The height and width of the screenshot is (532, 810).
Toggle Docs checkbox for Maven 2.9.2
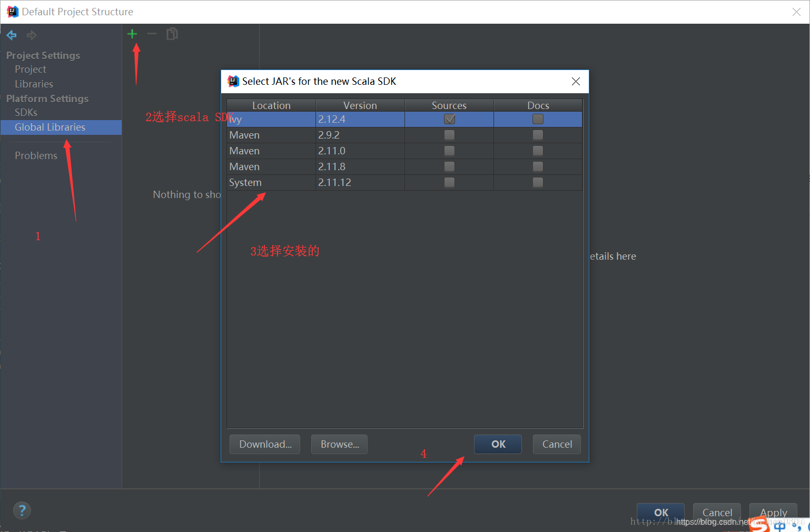point(538,135)
